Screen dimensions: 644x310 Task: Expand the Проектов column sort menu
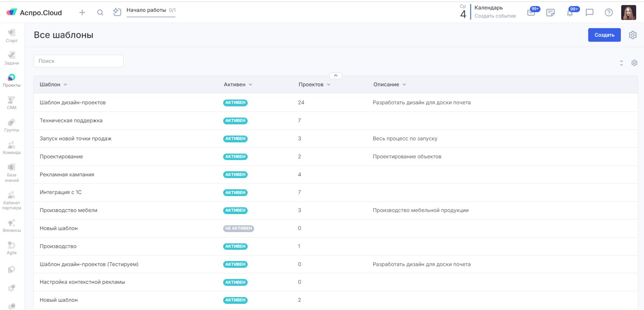click(x=329, y=85)
